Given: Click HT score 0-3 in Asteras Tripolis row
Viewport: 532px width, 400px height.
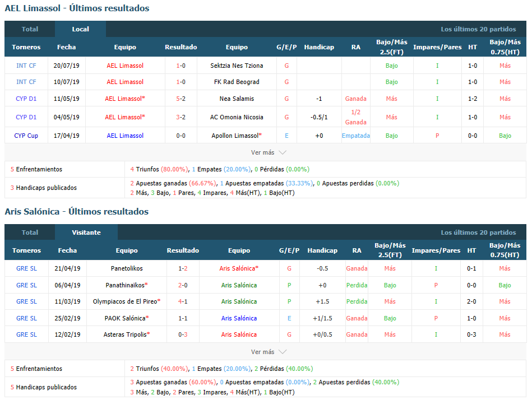Looking at the screenshot, I should [471, 334].
